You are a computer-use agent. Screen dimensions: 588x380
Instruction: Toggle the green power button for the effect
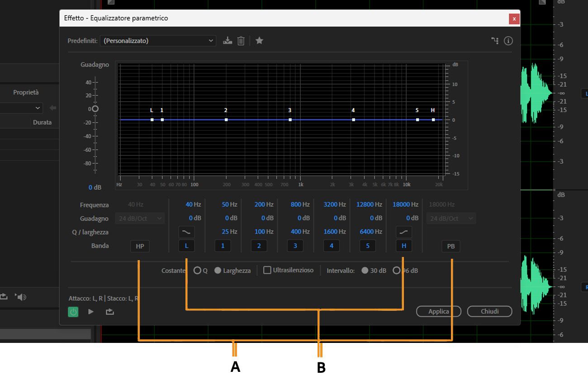coord(73,311)
